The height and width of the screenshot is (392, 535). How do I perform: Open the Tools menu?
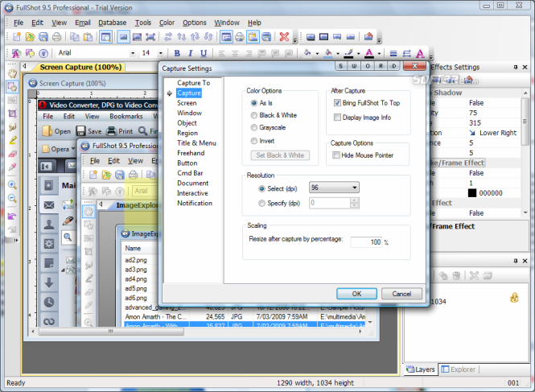point(143,23)
